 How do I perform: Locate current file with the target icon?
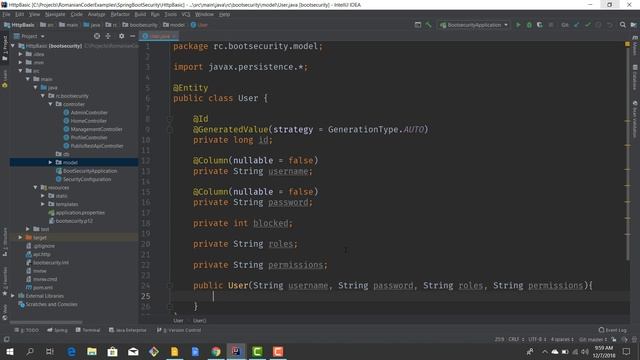97,36
